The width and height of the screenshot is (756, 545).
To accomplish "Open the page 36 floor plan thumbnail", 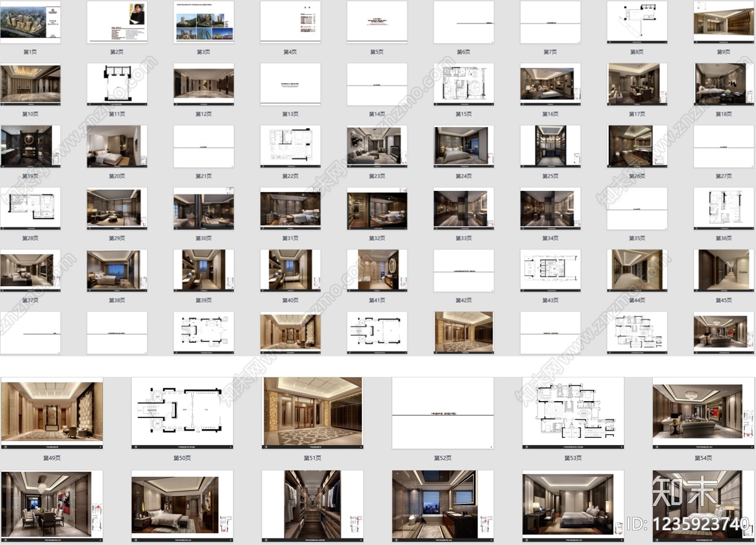I will [x=724, y=209].
